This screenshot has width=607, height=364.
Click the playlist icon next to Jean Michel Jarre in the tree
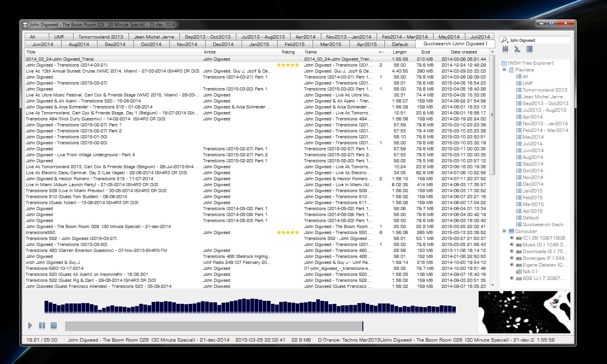(x=519, y=97)
